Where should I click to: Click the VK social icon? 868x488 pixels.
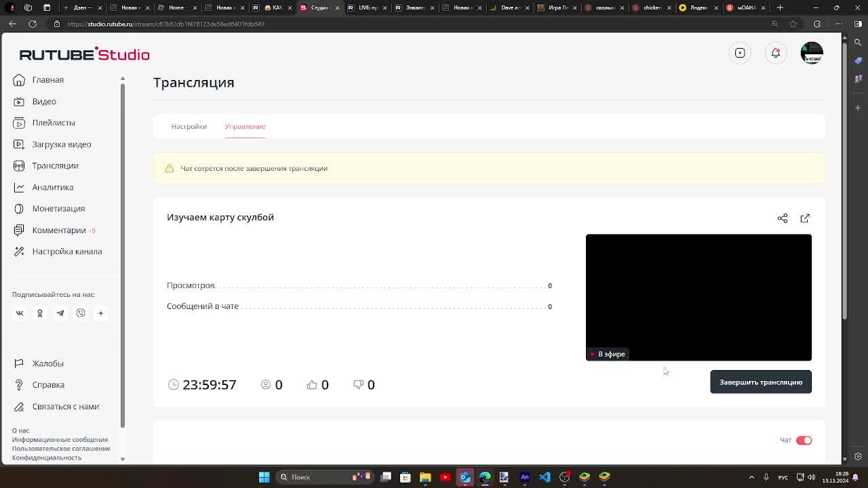[20, 313]
